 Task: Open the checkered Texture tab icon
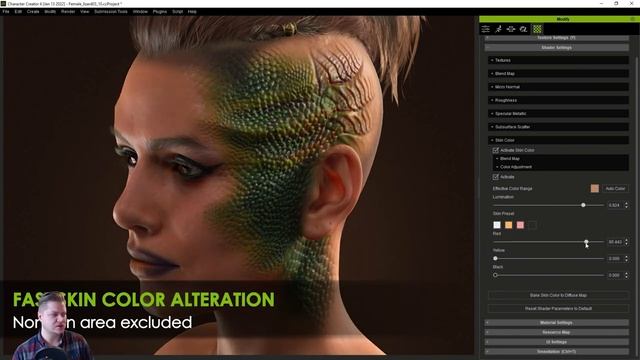click(x=537, y=29)
